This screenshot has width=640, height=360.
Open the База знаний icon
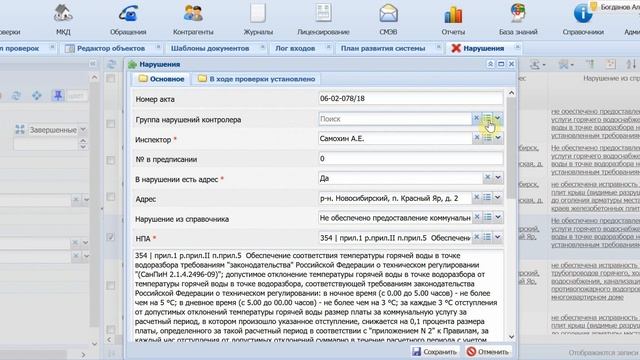click(x=518, y=13)
